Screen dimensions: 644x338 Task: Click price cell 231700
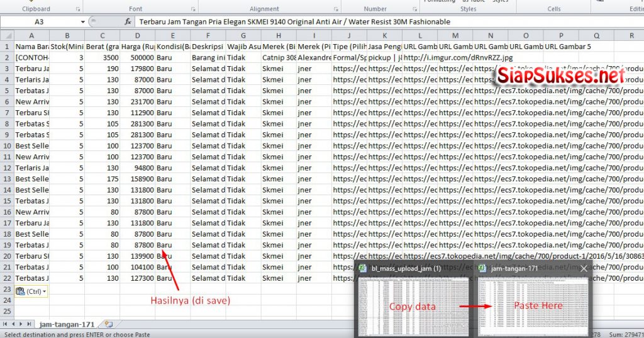coord(138,101)
